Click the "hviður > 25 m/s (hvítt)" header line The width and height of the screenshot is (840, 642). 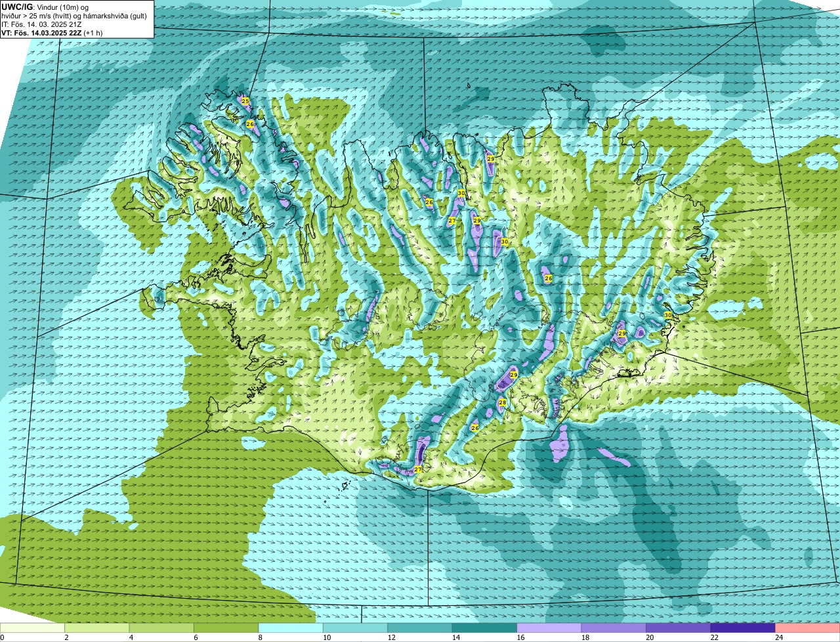point(73,16)
